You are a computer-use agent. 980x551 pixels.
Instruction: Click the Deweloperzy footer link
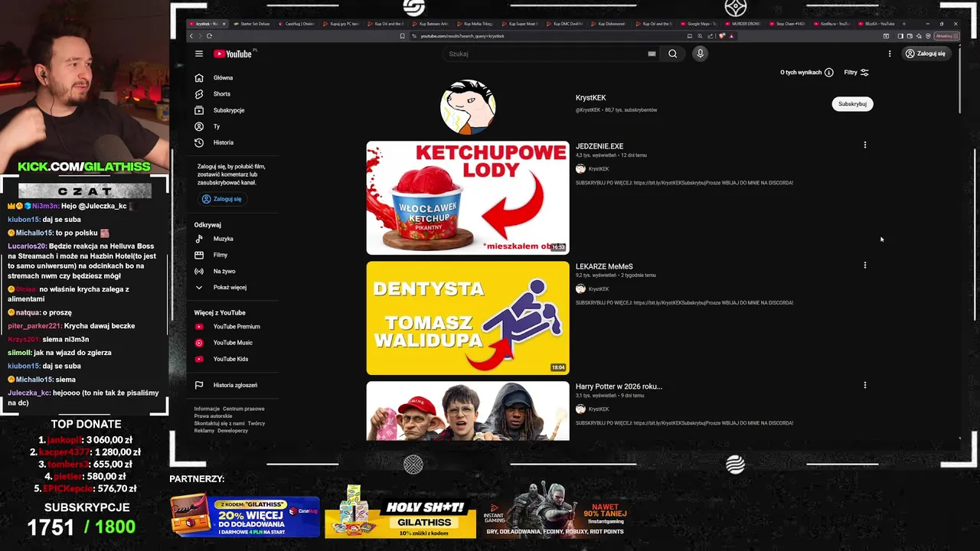(x=233, y=430)
